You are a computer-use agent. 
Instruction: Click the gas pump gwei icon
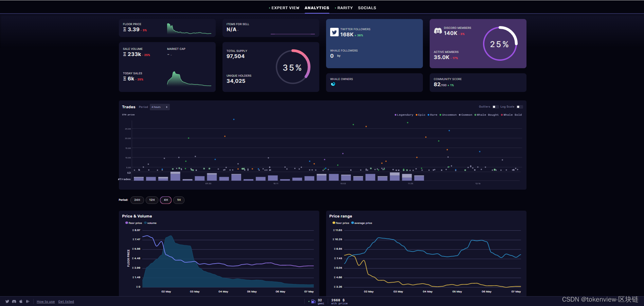click(x=313, y=301)
